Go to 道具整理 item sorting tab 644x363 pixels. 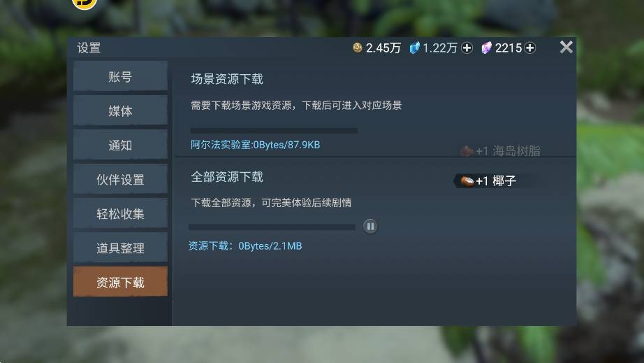[x=120, y=248]
